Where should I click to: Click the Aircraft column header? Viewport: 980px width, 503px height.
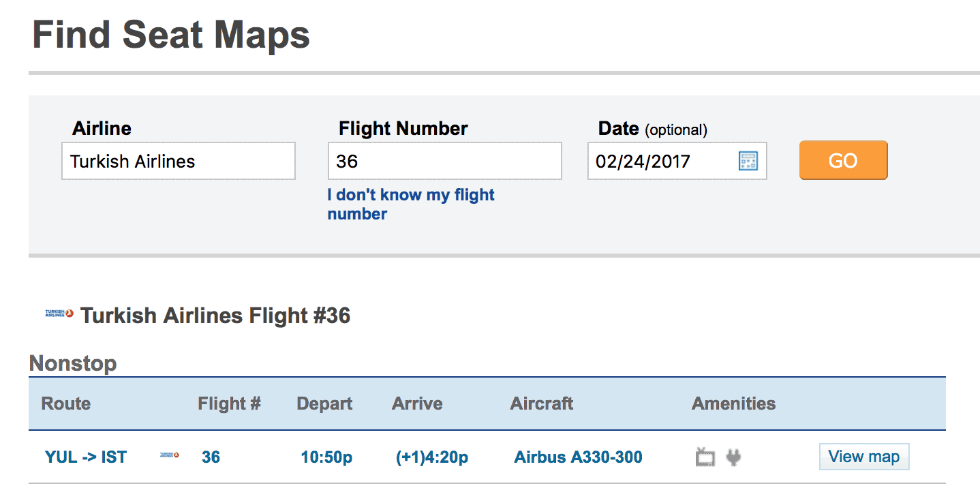coord(541,403)
